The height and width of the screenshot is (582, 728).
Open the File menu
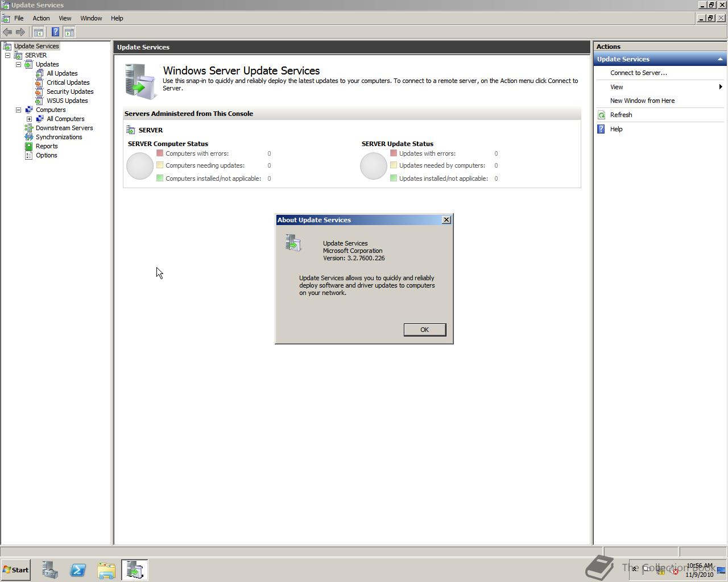tap(19, 18)
